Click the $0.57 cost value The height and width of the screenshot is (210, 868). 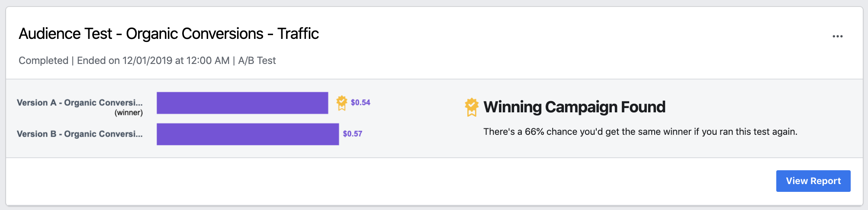(x=353, y=134)
